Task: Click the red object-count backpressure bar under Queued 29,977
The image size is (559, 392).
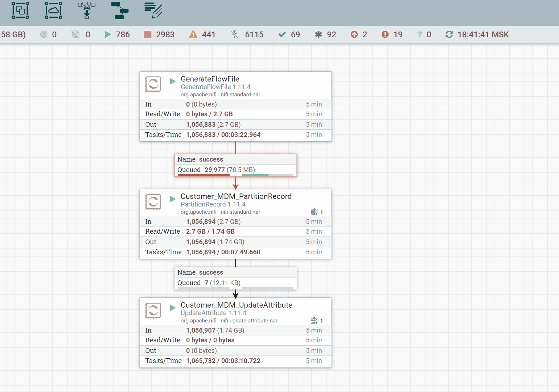Action: [x=204, y=175]
